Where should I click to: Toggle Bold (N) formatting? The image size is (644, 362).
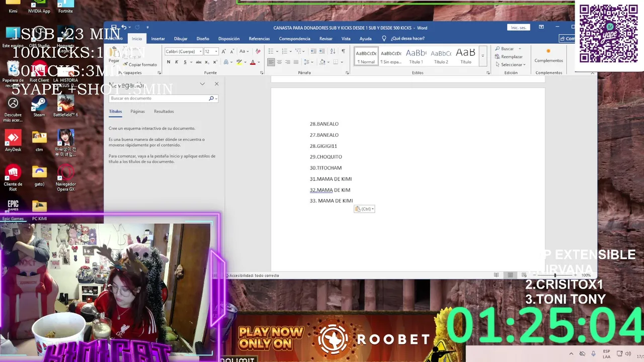169,62
